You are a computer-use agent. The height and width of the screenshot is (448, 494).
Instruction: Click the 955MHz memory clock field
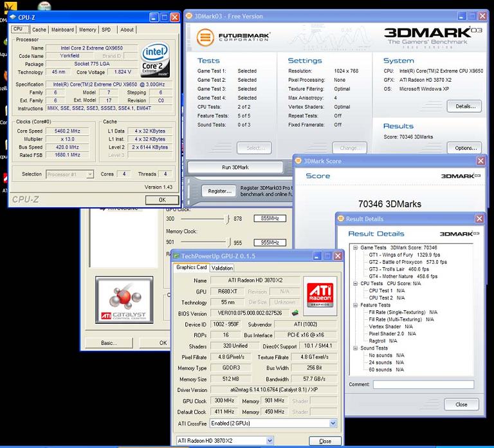click(x=270, y=243)
